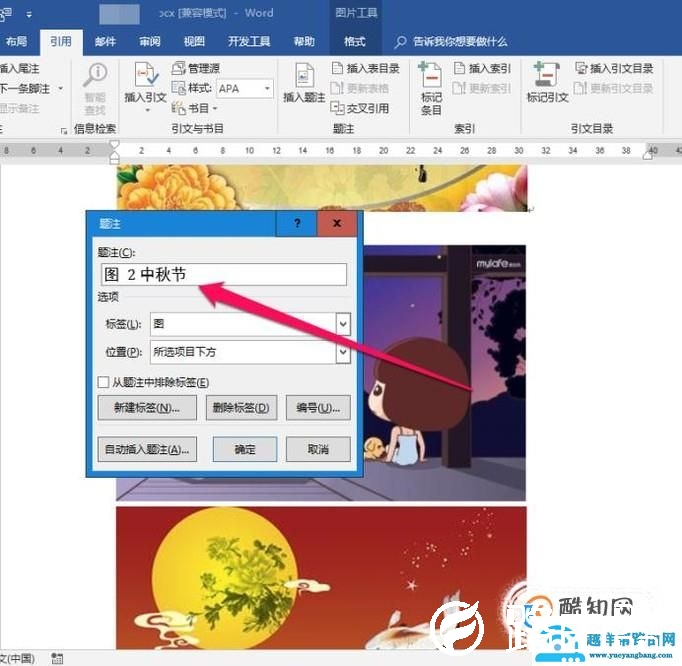Click the Tell Me search lightbulb icon
Viewport: 682px width, 666px height.
point(400,42)
